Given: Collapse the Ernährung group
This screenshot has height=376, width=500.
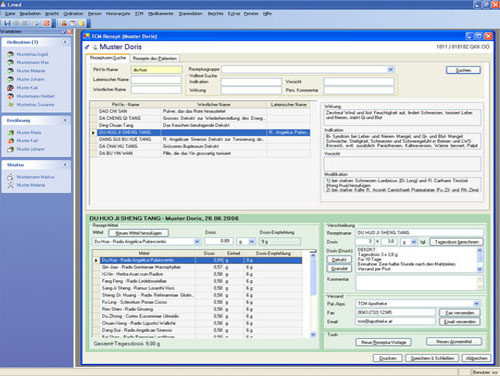Looking at the screenshot, I should pos(65,120).
